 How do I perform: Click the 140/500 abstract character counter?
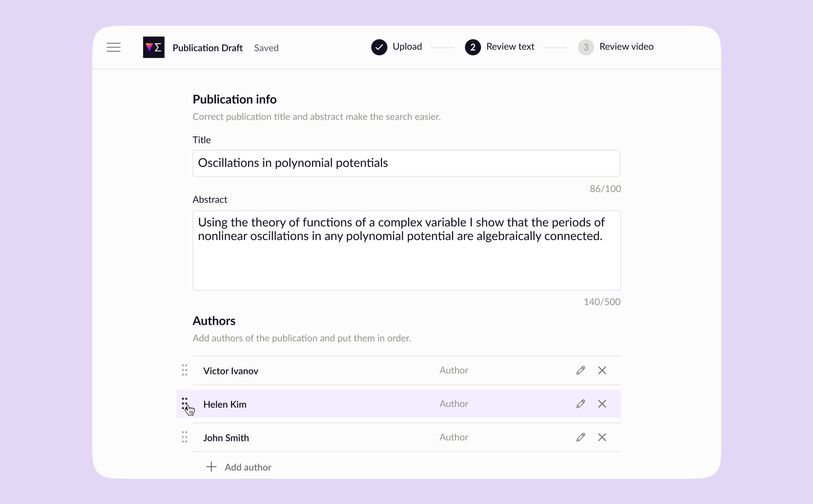coord(602,302)
